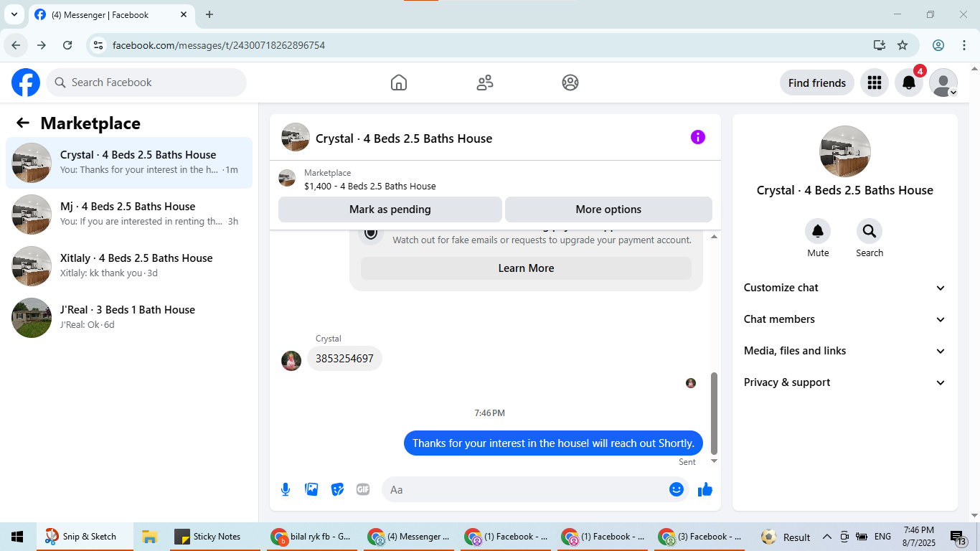The width and height of the screenshot is (980, 551).
Task: Open the Chrome tab search dropdown
Action: [x=14, y=14]
